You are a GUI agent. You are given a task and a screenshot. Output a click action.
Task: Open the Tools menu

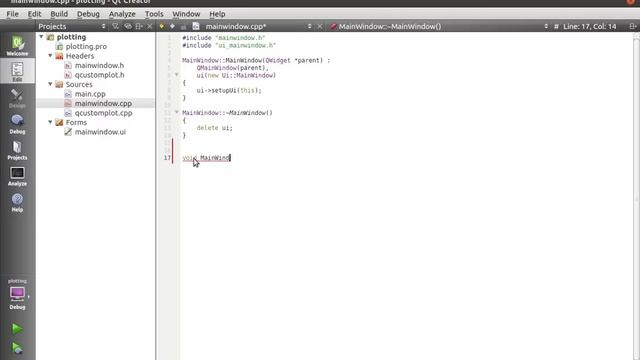point(154,13)
